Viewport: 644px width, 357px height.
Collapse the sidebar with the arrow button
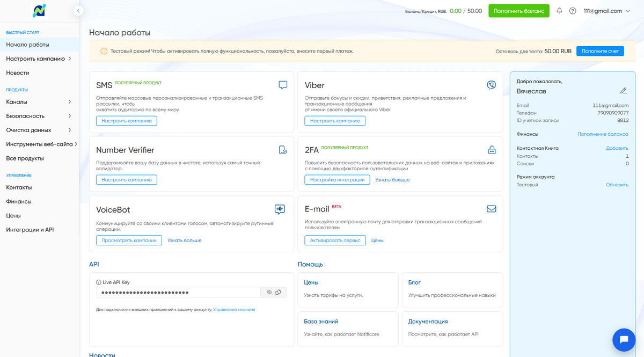coord(78,11)
